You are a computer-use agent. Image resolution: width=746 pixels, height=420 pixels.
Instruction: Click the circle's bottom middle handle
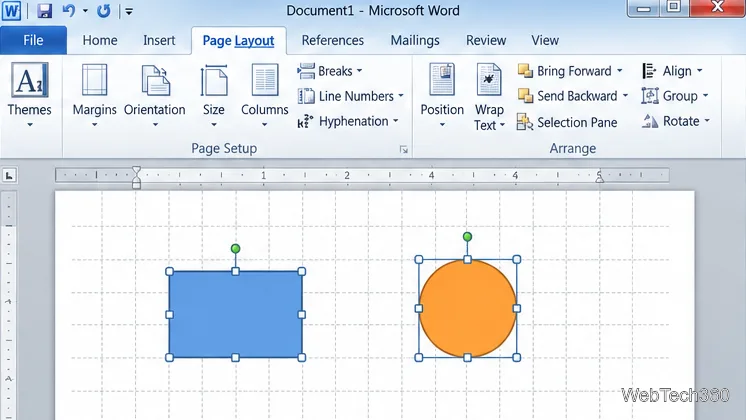click(x=467, y=357)
